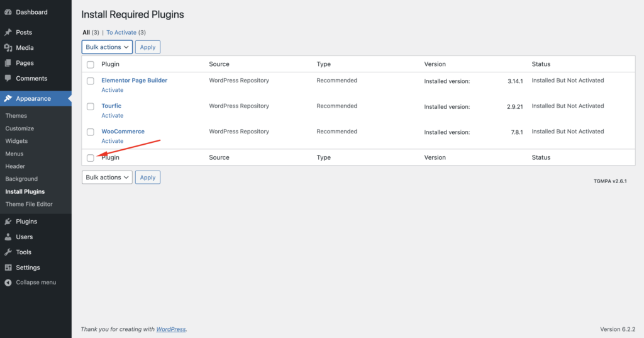This screenshot has height=338, width=644.
Task: Open WooCommerce plugin link
Action: point(123,131)
